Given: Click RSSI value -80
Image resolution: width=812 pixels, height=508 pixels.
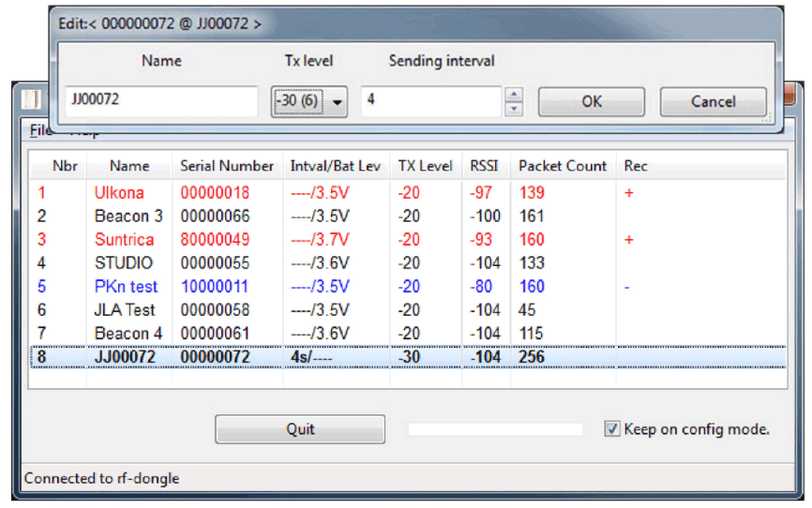Looking at the screenshot, I should (481, 287).
